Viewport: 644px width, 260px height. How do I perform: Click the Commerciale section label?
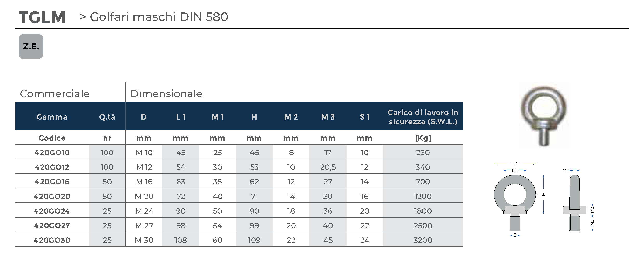pyautogui.click(x=55, y=94)
